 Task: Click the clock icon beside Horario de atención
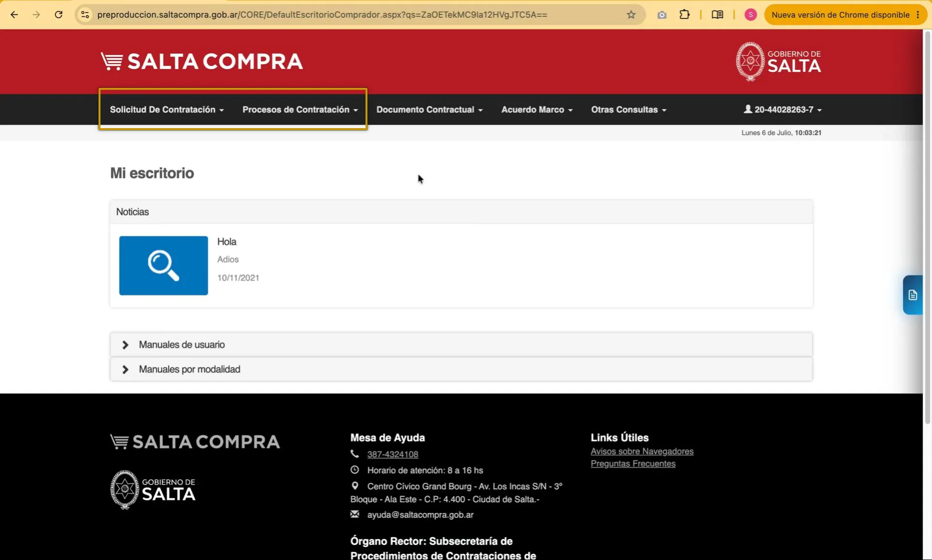(x=355, y=470)
